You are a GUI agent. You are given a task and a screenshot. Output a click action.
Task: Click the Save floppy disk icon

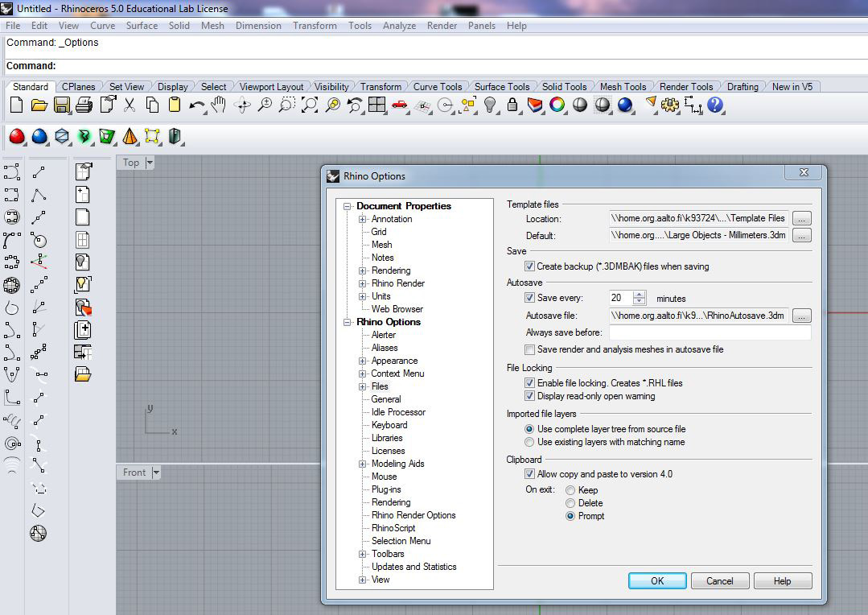tap(61, 105)
